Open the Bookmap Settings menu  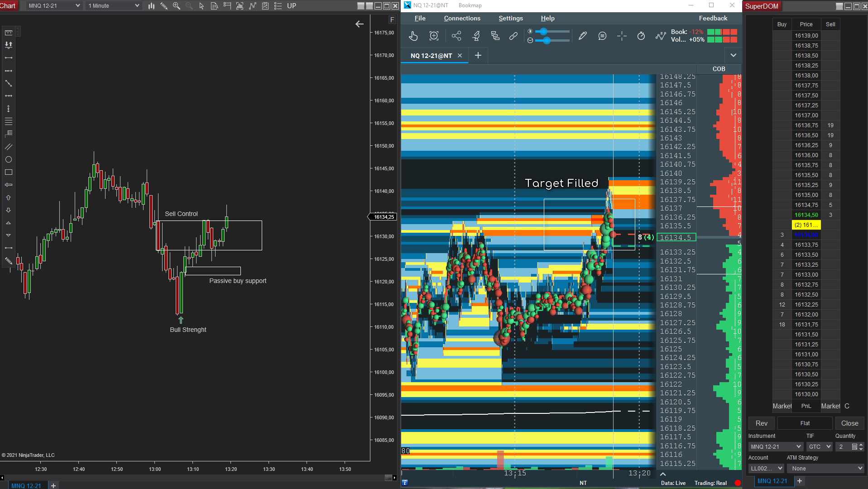pos(511,18)
